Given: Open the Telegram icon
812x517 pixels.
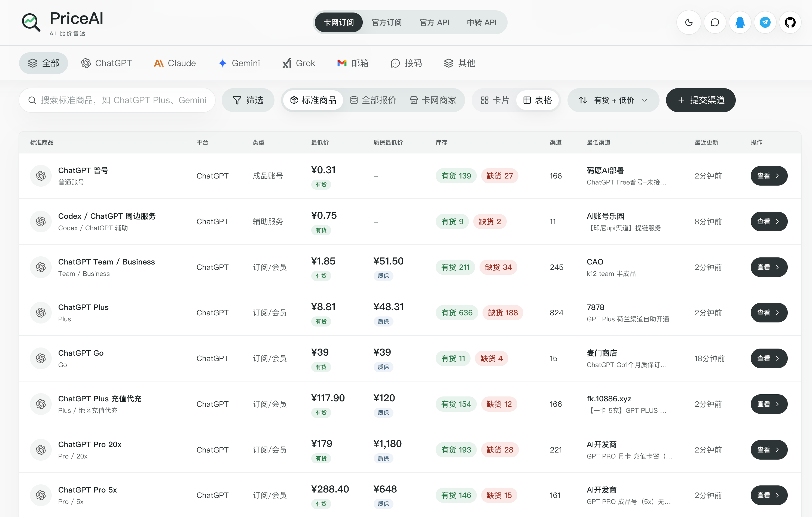Looking at the screenshot, I should click(765, 23).
